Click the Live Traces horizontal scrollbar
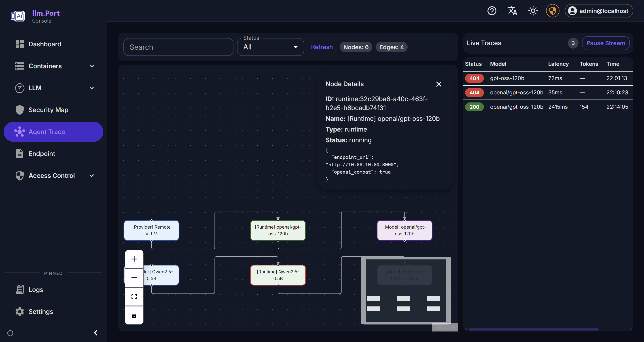 533,329
